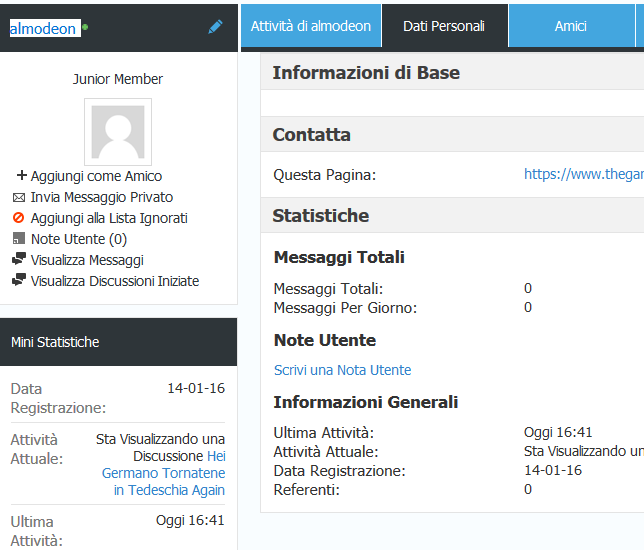Open the default avatar picture
Screen dimensions: 644x550
click(118, 132)
